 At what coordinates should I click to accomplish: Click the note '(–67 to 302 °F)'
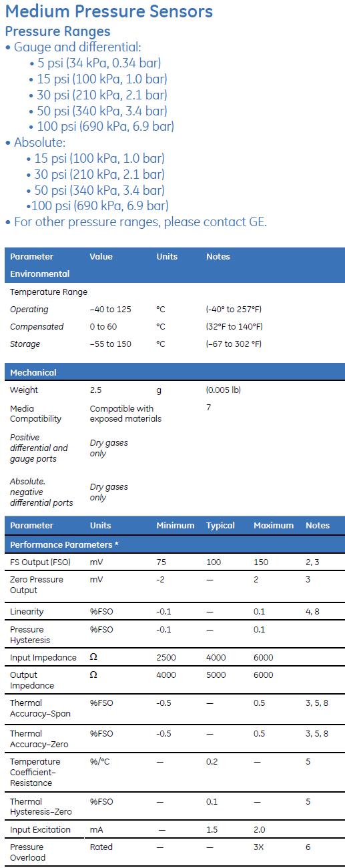pos(234,344)
